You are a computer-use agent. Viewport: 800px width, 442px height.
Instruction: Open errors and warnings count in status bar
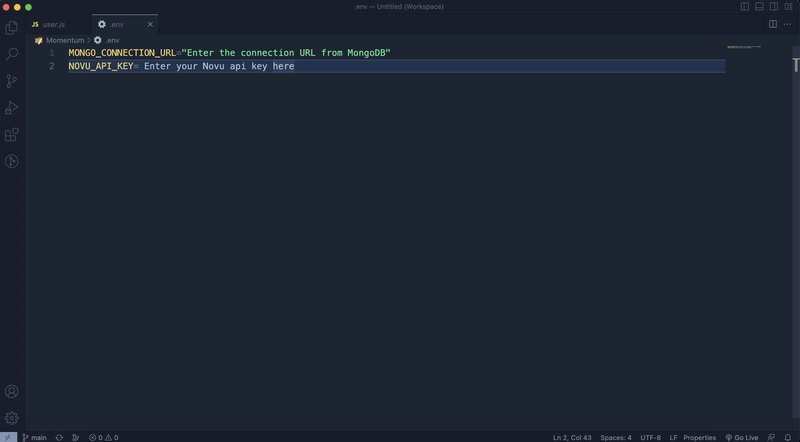(104, 437)
